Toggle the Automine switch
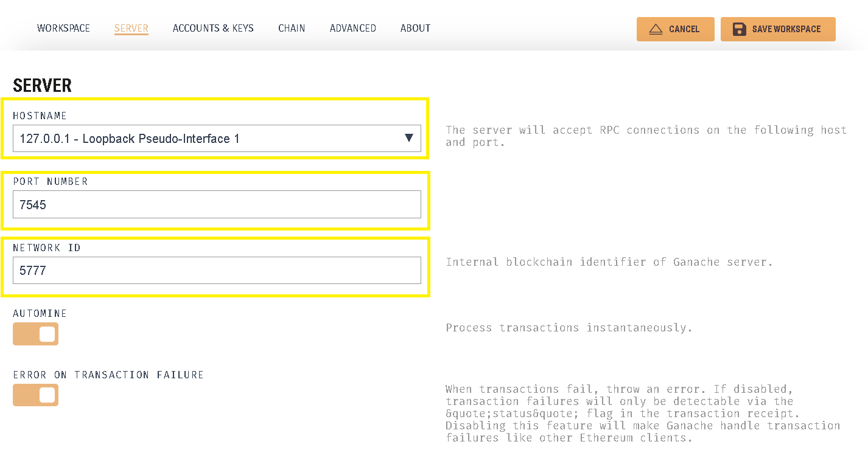 click(35, 334)
